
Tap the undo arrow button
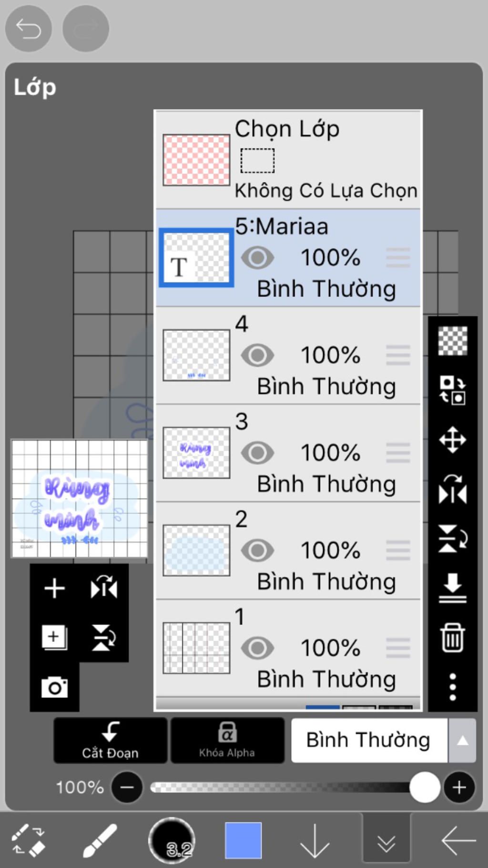[x=28, y=29]
